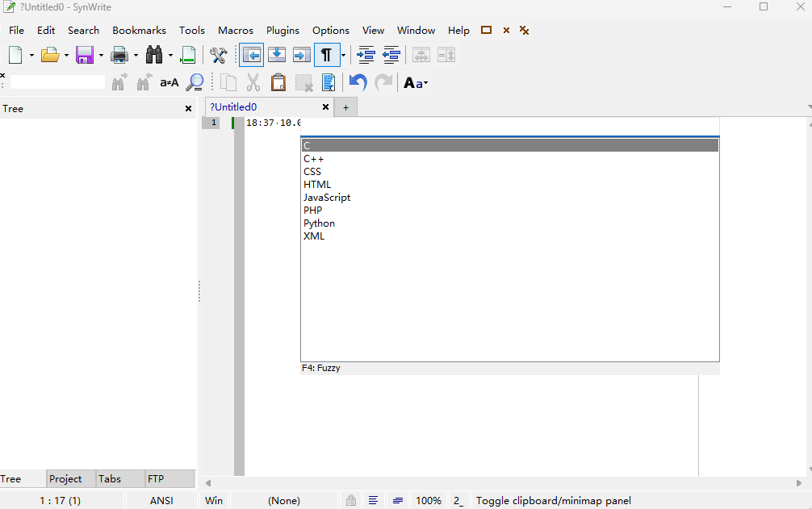Open the dropdown arrow beside the pilcrow
The image size is (812, 509).
343,56
